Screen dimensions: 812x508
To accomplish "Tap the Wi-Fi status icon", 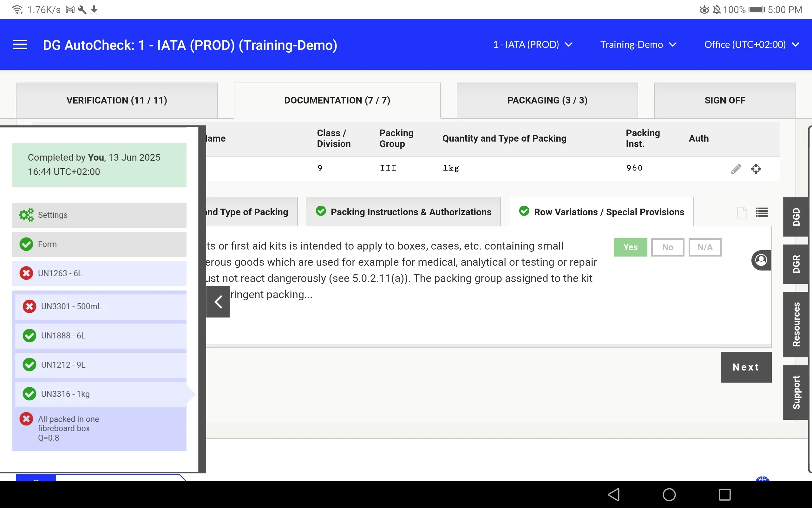I will pos(17,10).
